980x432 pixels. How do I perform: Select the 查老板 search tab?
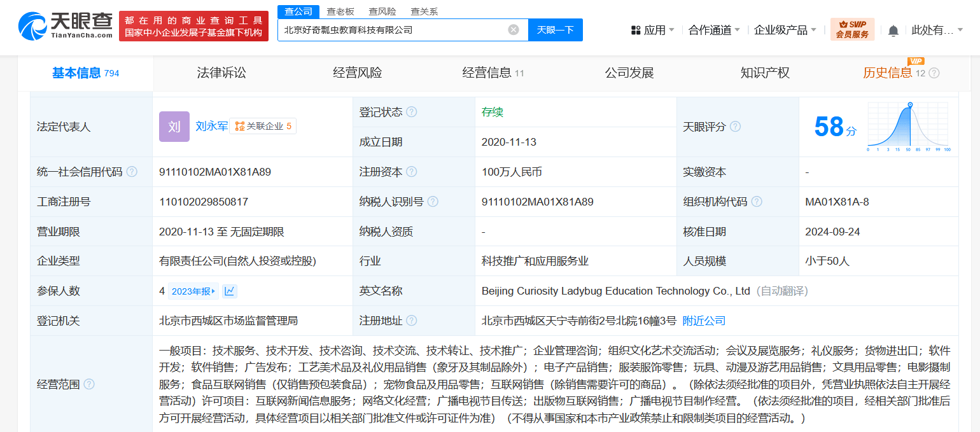(x=340, y=11)
